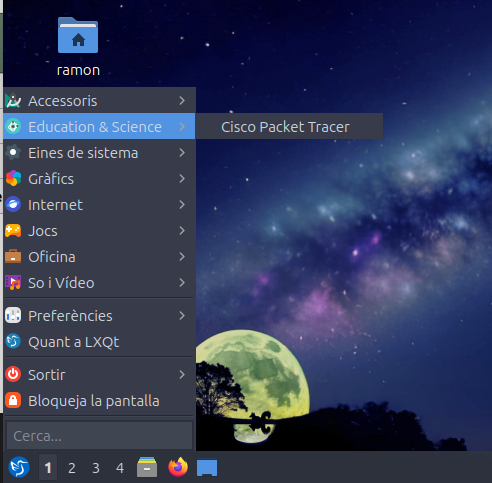Expand the Gràfics submenu arrow

182,179
